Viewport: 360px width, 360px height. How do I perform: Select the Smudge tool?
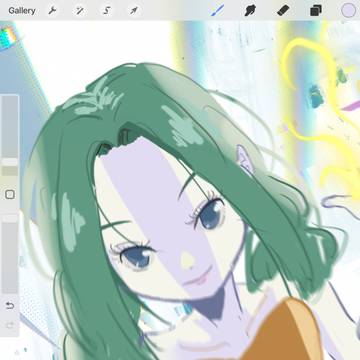click(250, 10)
